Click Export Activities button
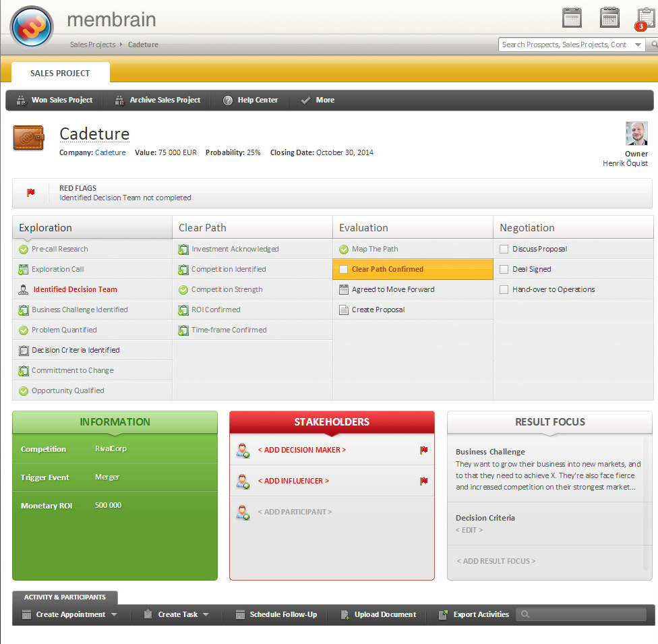Viewport: 658px width, 644px height. click(x=474, y=614)
